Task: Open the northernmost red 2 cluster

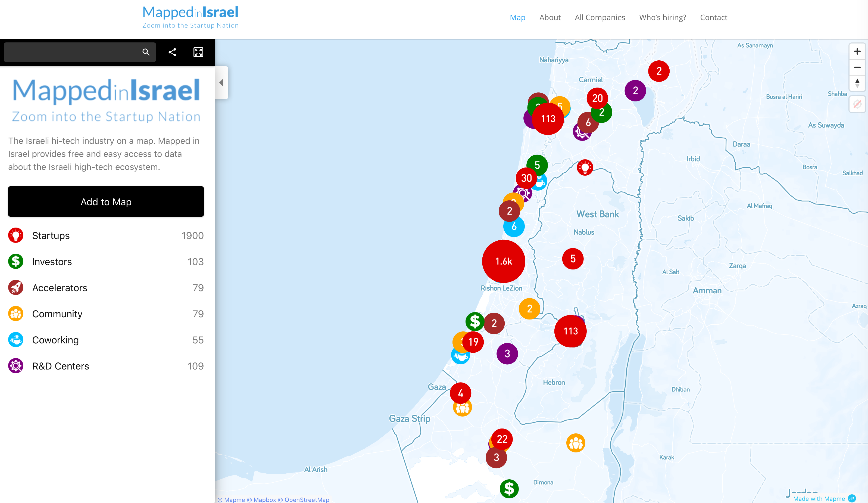Action: (x=658, y=71)
